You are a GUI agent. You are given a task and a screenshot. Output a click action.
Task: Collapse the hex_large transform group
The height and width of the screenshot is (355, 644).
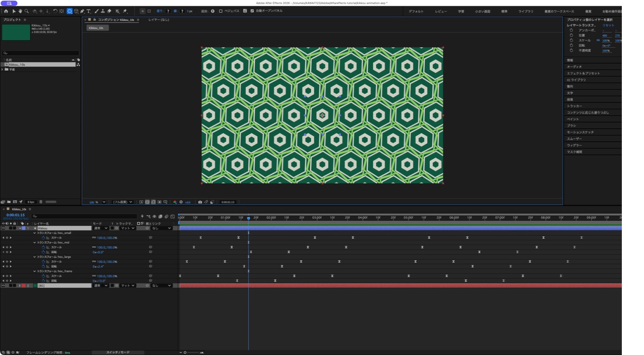[x=35, y=257]
